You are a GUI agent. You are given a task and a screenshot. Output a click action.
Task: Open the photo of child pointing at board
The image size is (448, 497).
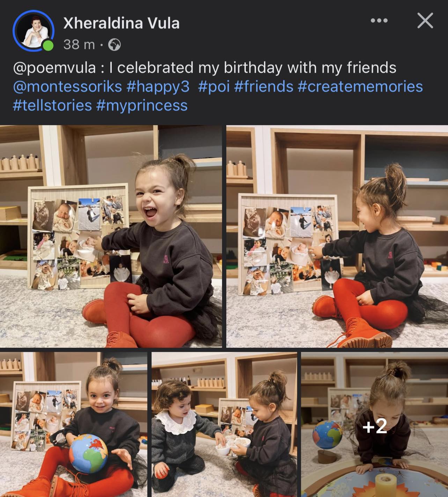pyautogui.click(x=337, y=236)
